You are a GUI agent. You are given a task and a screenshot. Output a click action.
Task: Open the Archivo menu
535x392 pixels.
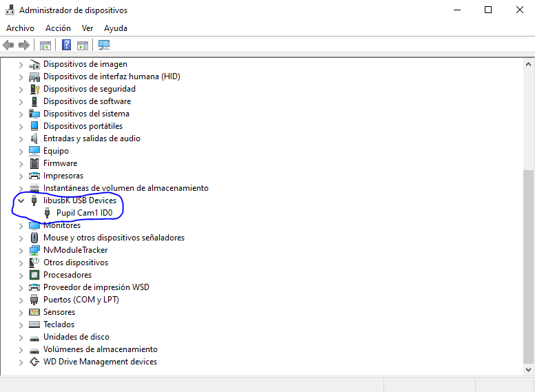tap(20, 28)
